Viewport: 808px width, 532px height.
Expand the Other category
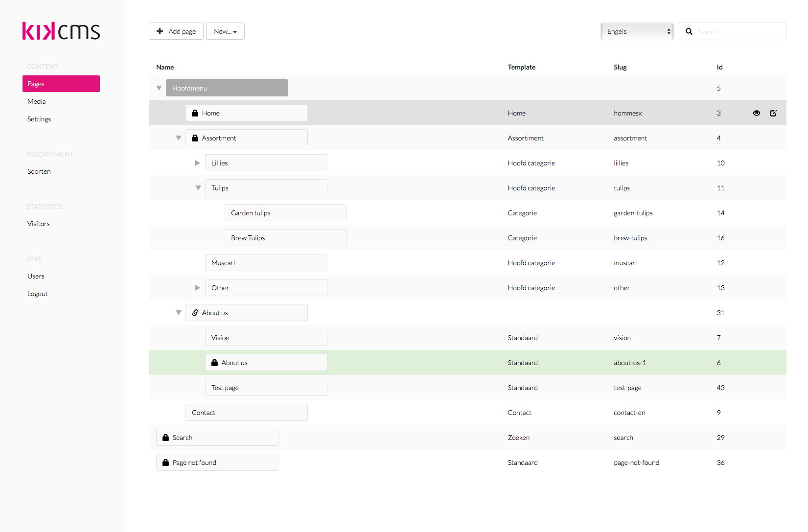pos(198,288)
